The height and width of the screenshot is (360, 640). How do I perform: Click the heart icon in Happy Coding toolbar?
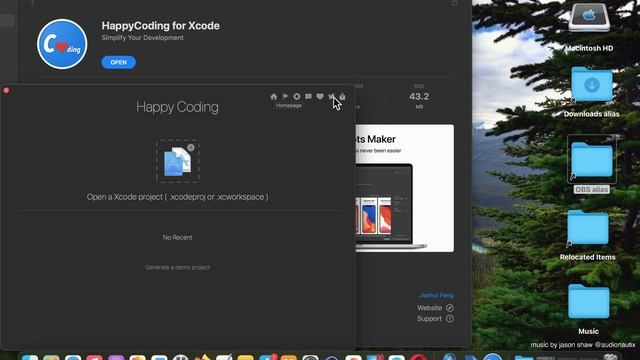coord(320,96)
